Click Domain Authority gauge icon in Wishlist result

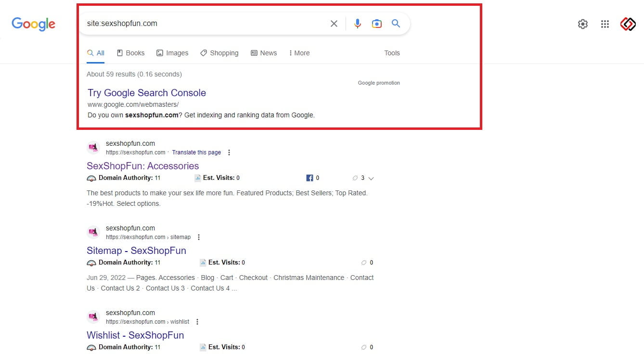[91, 347]
